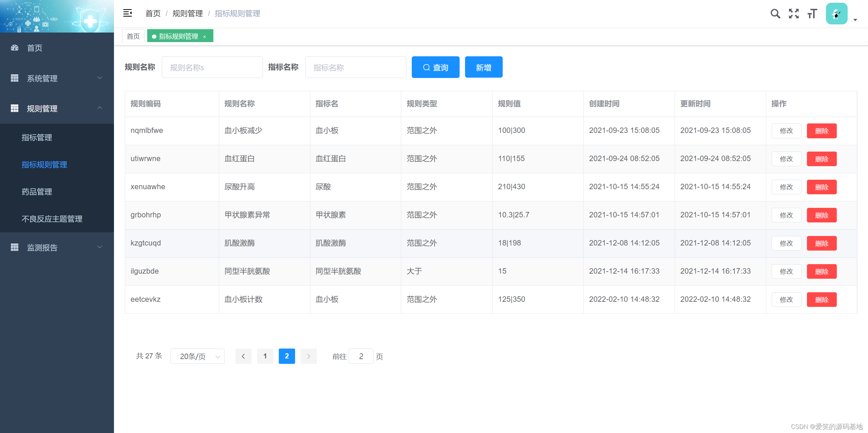Click the 新增 button
This screenshot has width=868, height=433.
pyautogui.click(x=483, y=67)
